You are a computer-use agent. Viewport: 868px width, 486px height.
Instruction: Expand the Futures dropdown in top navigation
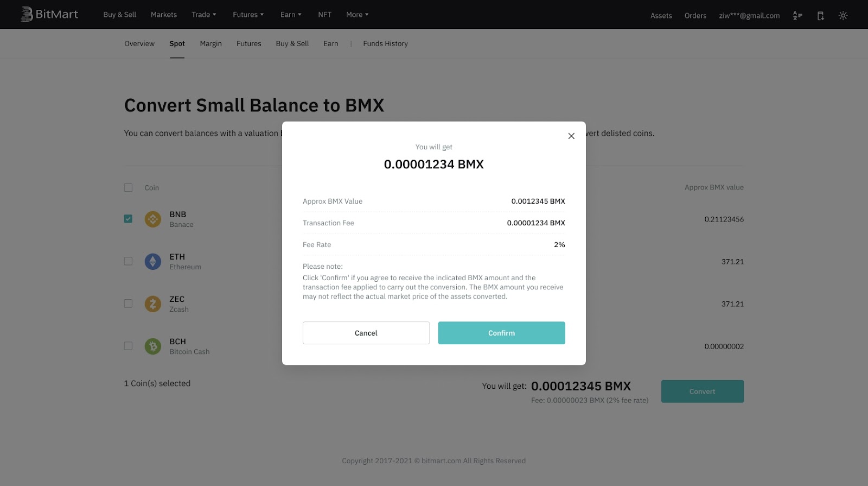(248, 15)
